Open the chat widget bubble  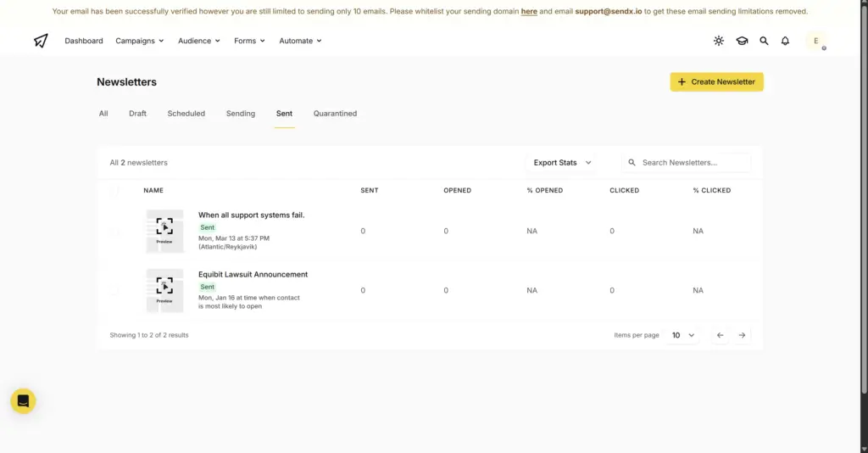(23, 401)
